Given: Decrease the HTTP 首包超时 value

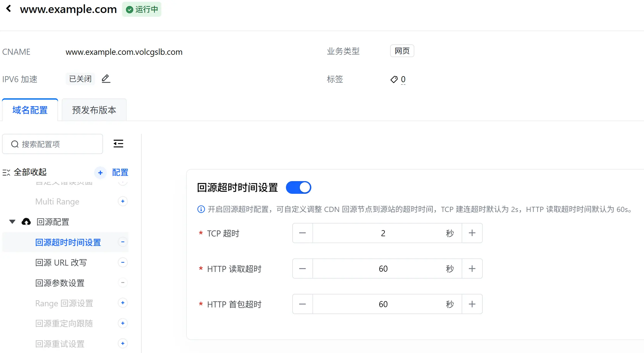Looking at the screenshot, I should (302, 304).
